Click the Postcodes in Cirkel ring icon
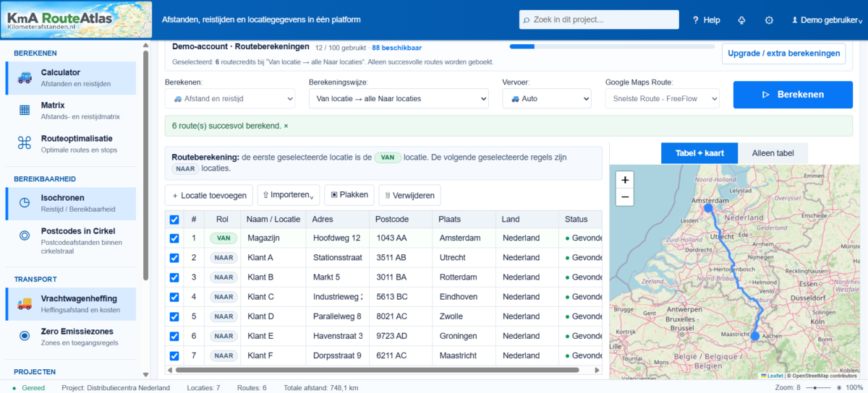Viewport: 868px width, 393px height. (25, 236)
